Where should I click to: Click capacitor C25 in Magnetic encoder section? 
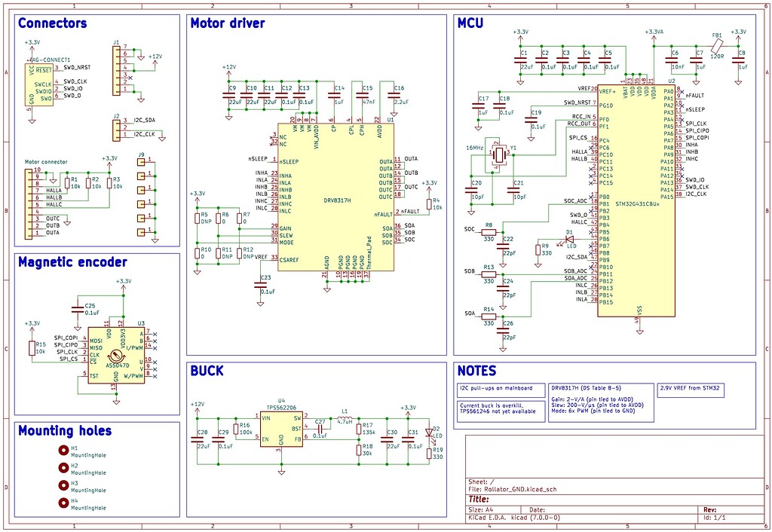pos(78,308)
